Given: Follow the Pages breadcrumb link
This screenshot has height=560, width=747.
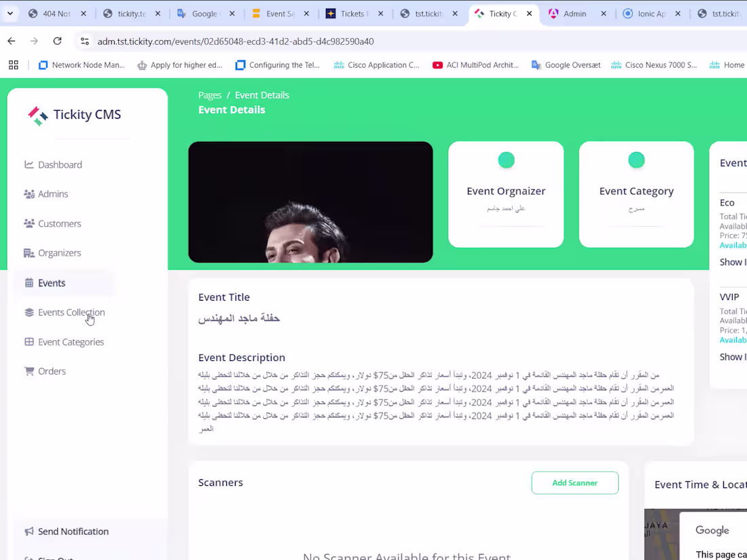Looking at the screenshot, I should pos(210,95).
